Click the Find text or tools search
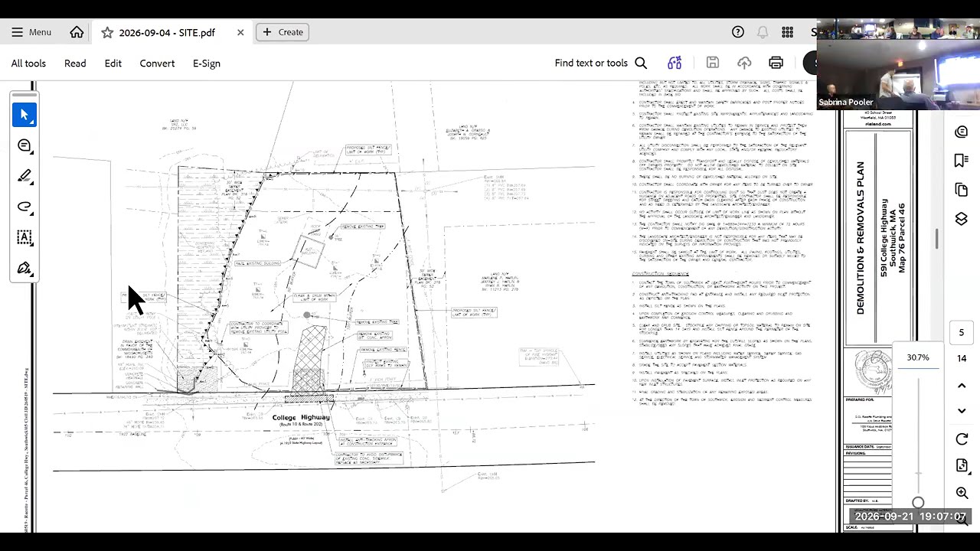 tap(601, 64)
